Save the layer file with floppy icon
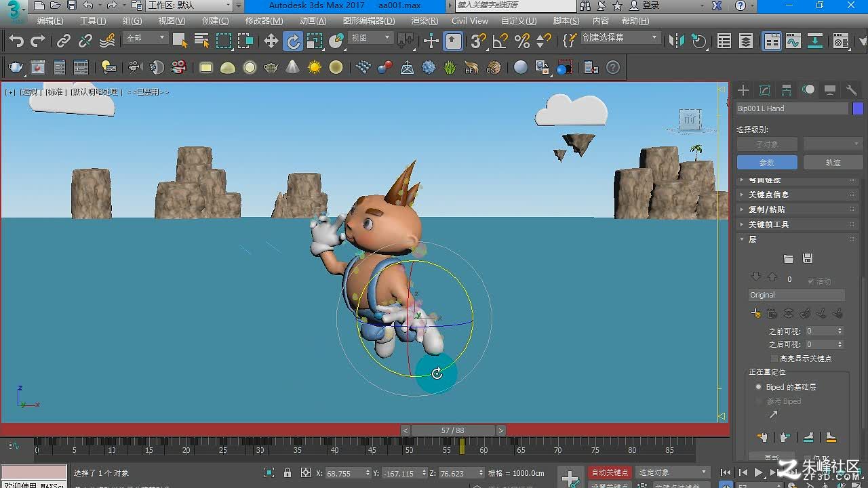868x488 pixels. (807, 258)
